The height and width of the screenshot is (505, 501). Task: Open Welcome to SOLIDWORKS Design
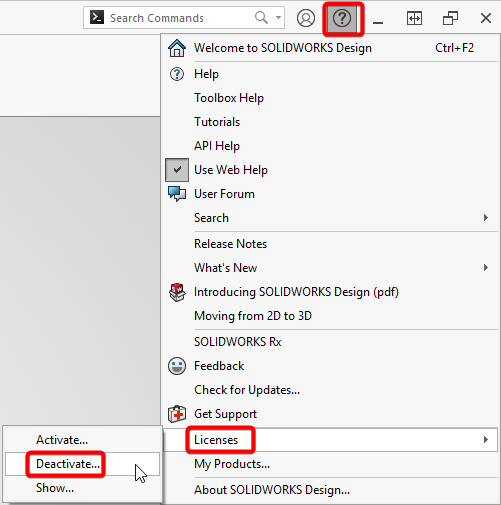[x=283, y=48]
